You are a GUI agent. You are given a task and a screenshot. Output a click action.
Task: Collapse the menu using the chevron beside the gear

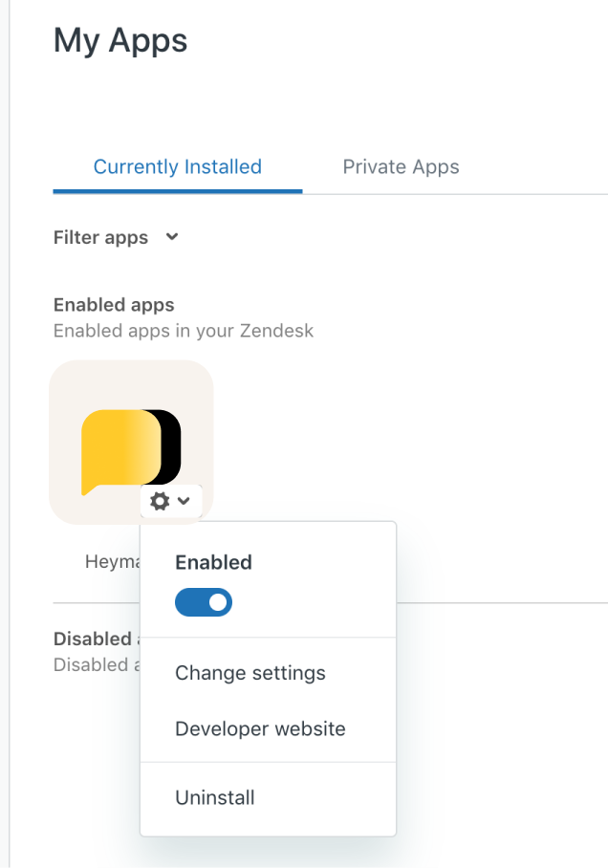tap(184, 501)
